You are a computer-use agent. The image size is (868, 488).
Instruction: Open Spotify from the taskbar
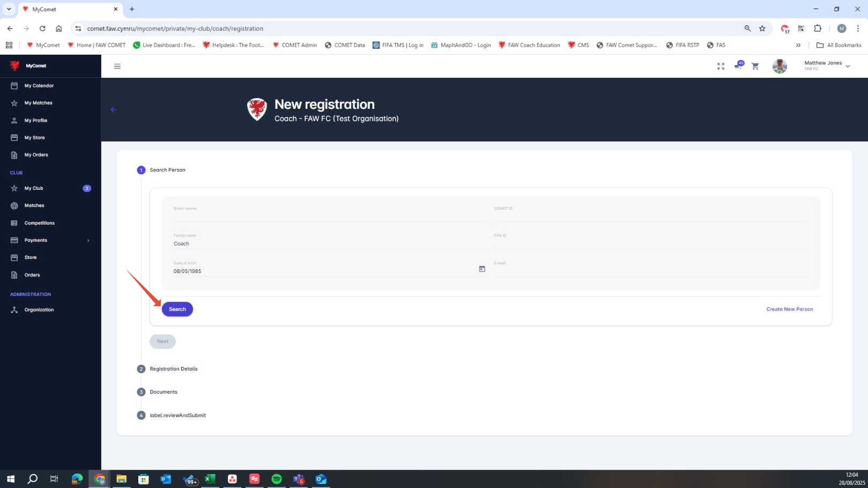pyautogui.click(x=277, y=479)
